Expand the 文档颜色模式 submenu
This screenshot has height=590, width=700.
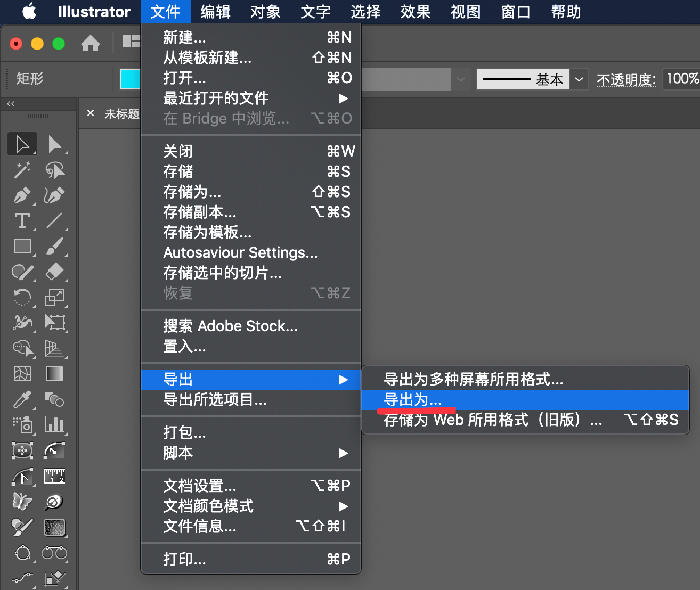(x=251, y=506)
